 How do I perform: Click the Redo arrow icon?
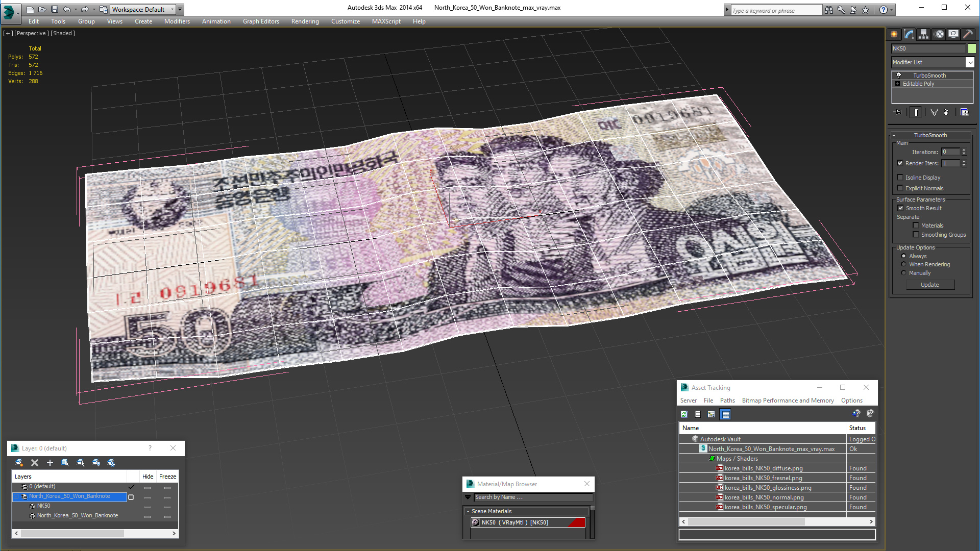tap(84, 9)
